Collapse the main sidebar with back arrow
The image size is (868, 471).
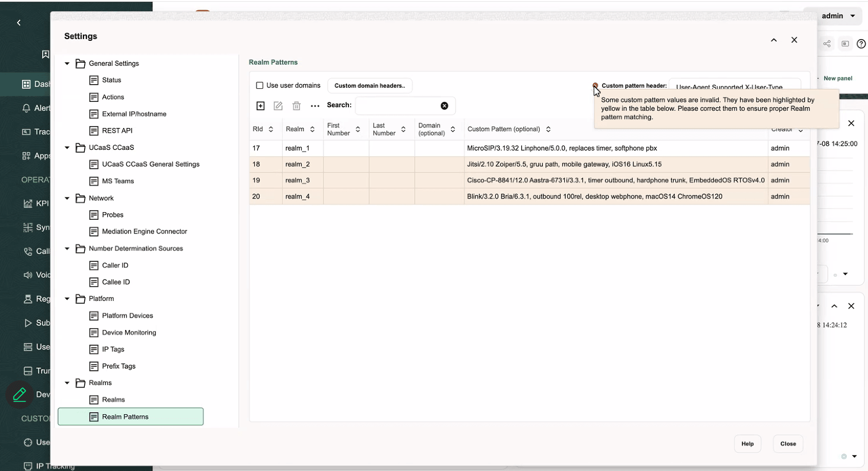(19, 23)
